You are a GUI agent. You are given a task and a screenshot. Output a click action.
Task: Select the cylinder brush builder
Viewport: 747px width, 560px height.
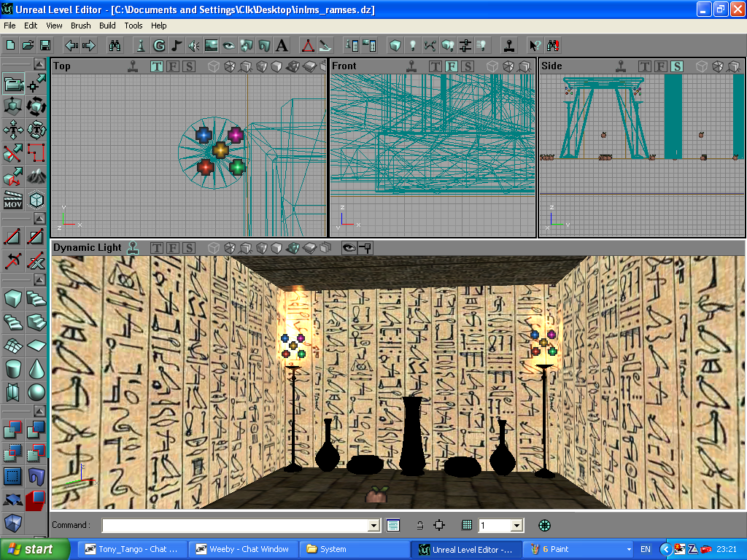pyautogui.click(x=13, y=369)
